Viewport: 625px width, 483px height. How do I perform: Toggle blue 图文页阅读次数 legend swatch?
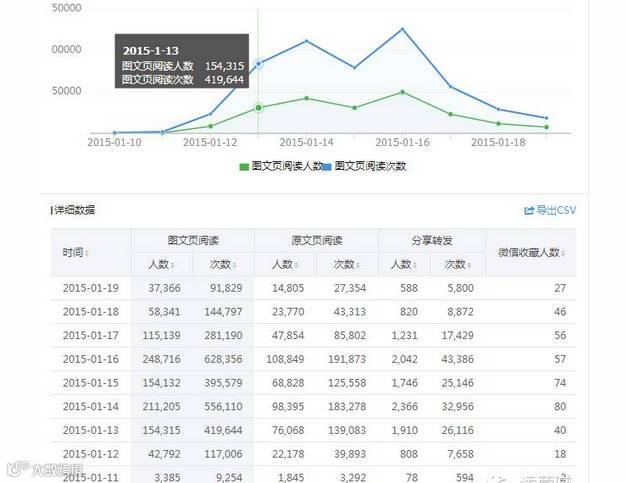327,167
